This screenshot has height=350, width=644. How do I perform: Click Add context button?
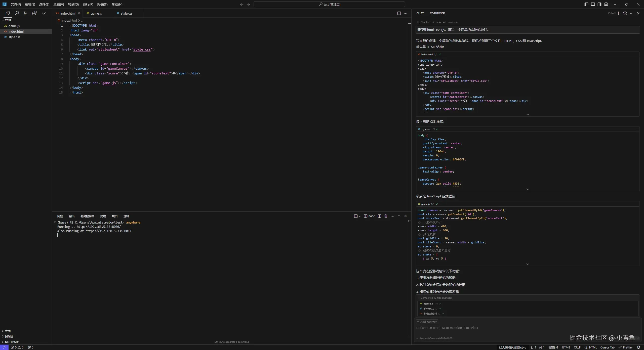(427, 322)
